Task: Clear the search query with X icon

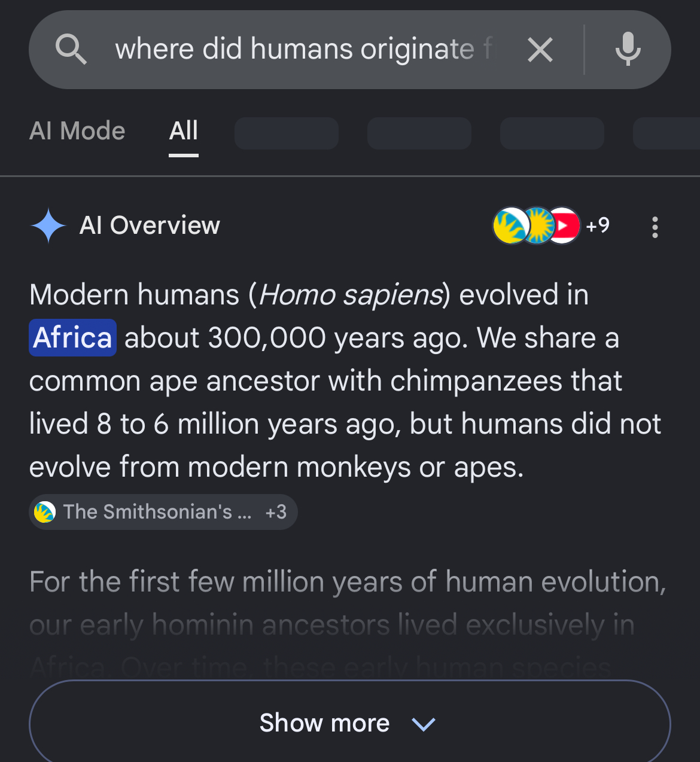Action: click(x=540, y=50)
